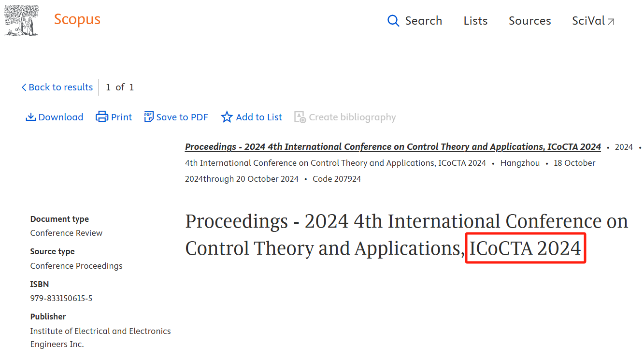Click the '18 October' date text
The image size is (644, 361).
click(574, 163)
